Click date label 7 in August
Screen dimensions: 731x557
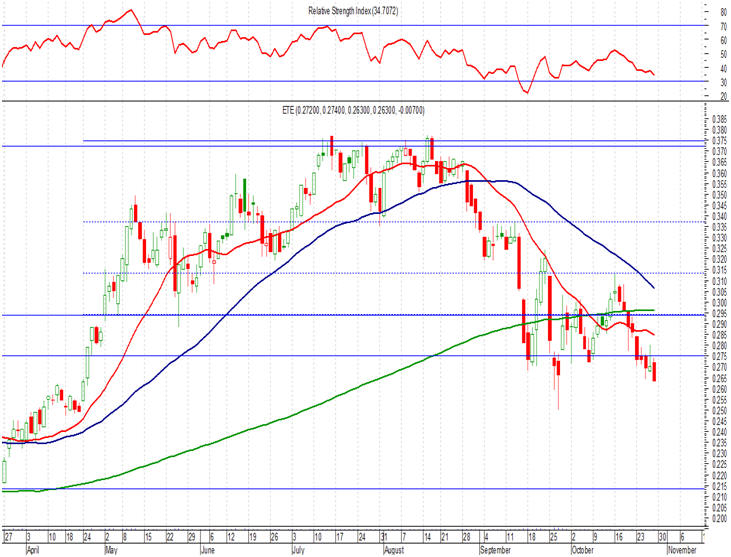point(404,537)
